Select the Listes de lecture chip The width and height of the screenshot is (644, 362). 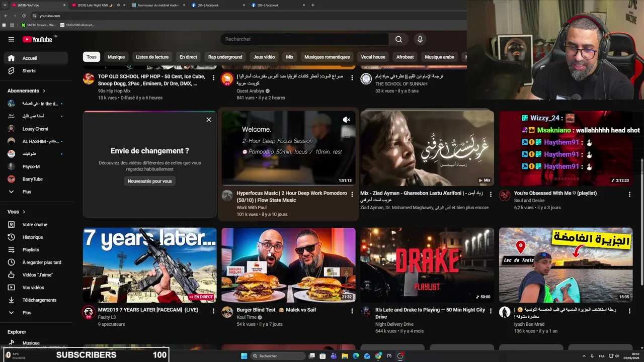152,57
